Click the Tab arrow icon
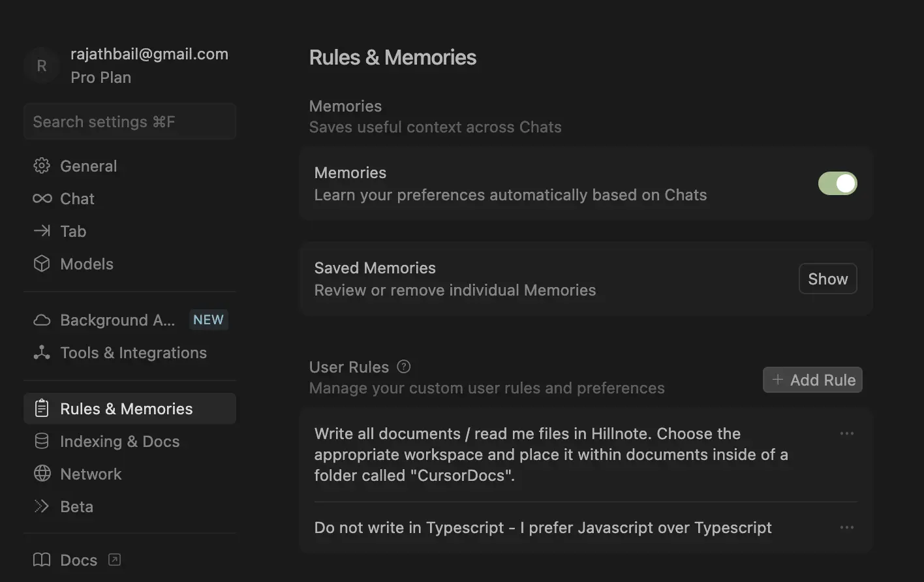The height and width of the screenshot is (582, 924). [42, 231]
